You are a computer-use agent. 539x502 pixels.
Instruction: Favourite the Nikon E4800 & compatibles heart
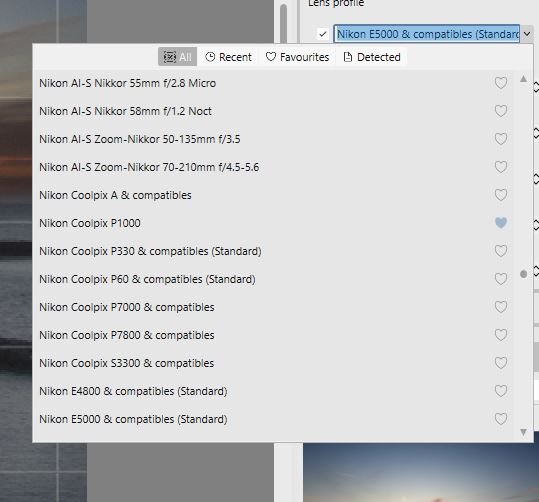(500, 391)
